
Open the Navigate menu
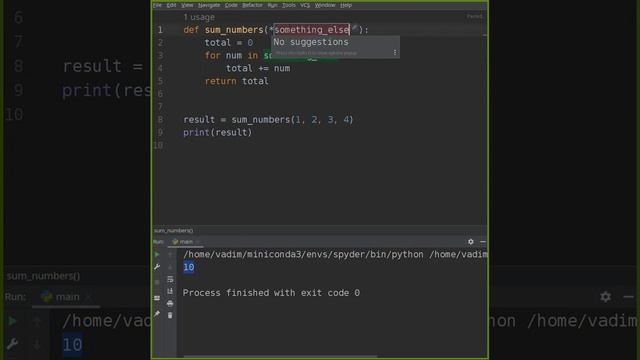209,5
